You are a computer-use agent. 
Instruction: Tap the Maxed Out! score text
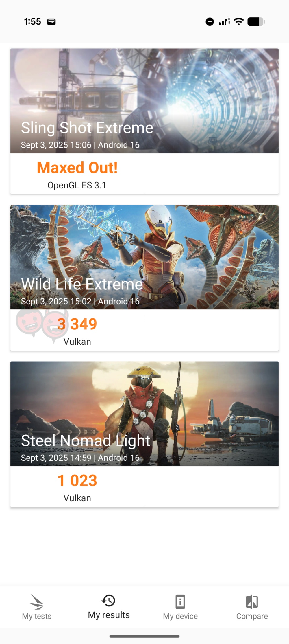(77, 168)
